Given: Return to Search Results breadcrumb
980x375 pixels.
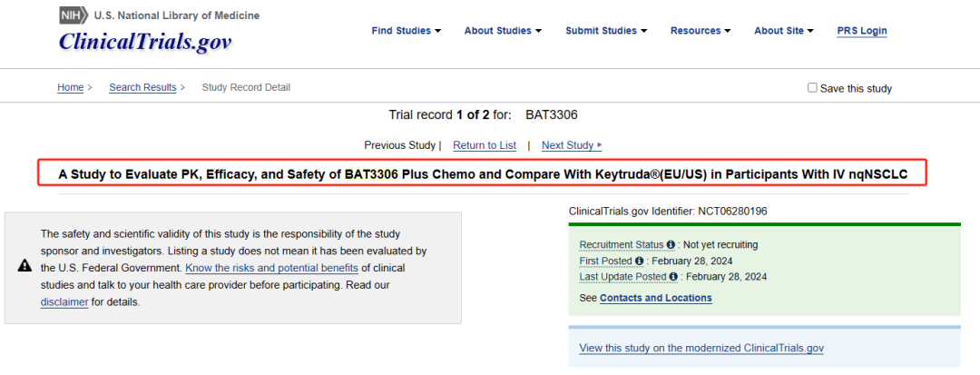Looking at the screenshot, I should [142, 88].
